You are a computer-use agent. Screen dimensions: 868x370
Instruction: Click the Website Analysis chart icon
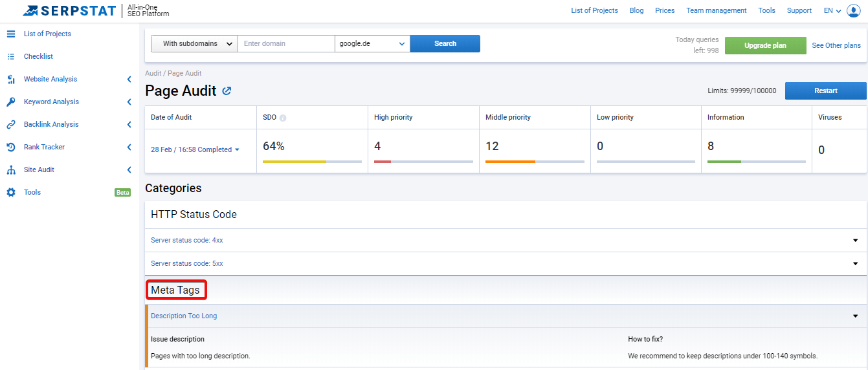(11, 79)
